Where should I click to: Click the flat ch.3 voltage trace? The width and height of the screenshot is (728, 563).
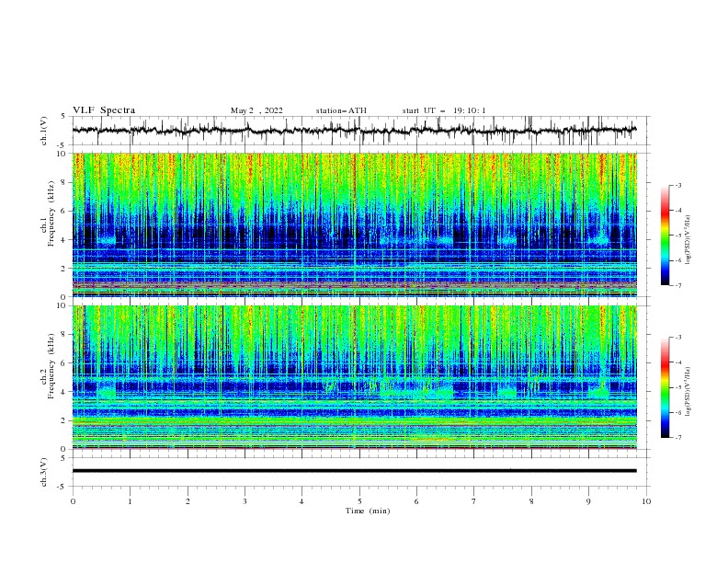[x=354, y=471]
